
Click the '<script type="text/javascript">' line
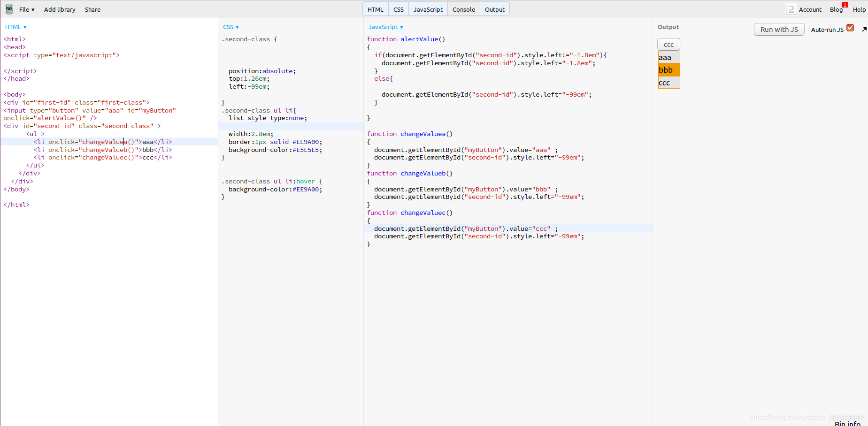pyautogui.click(x=61, y=55)
